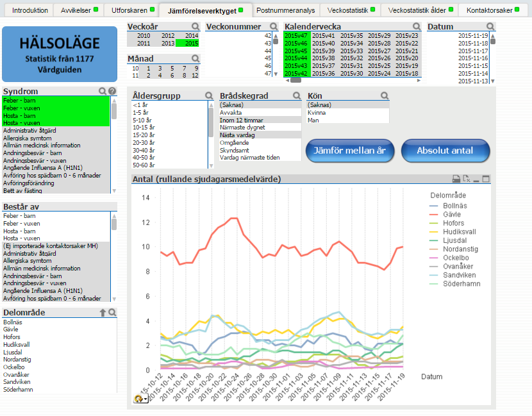
Task: Select Söderhamn in the Delområde list
Action: point(60,390)
